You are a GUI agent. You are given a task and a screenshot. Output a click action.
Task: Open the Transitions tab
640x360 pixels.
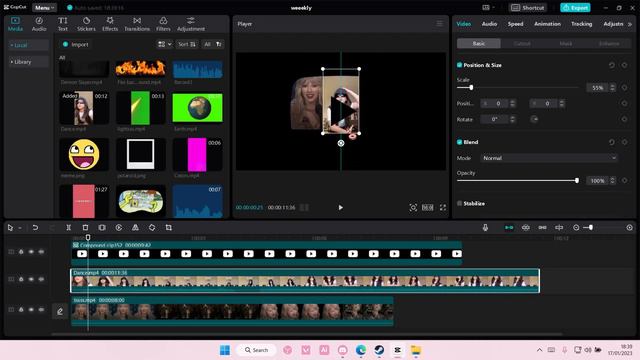(137, 24)
